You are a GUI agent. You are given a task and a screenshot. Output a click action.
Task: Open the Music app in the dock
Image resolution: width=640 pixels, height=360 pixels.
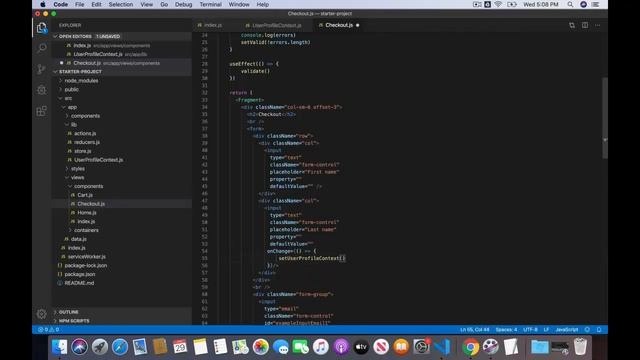[321, 347]
